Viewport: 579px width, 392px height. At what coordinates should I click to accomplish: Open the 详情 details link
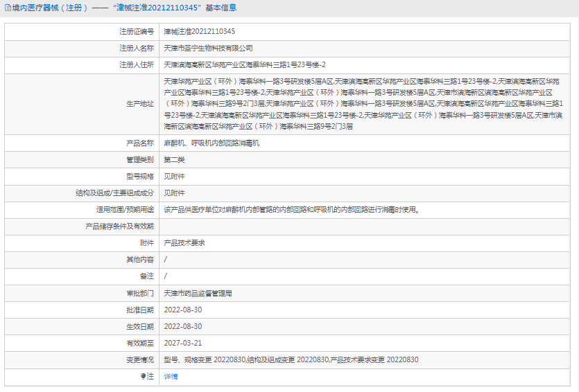point(171,376)
